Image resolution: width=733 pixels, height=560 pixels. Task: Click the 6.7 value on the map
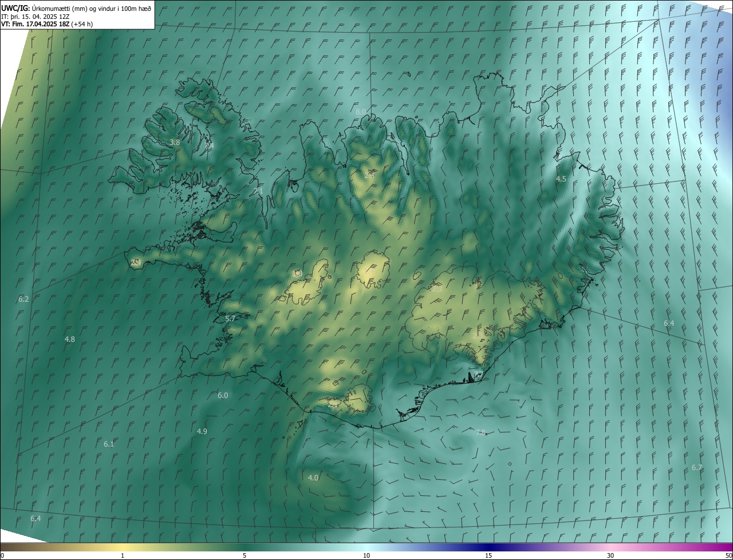[x=696, y=467]
